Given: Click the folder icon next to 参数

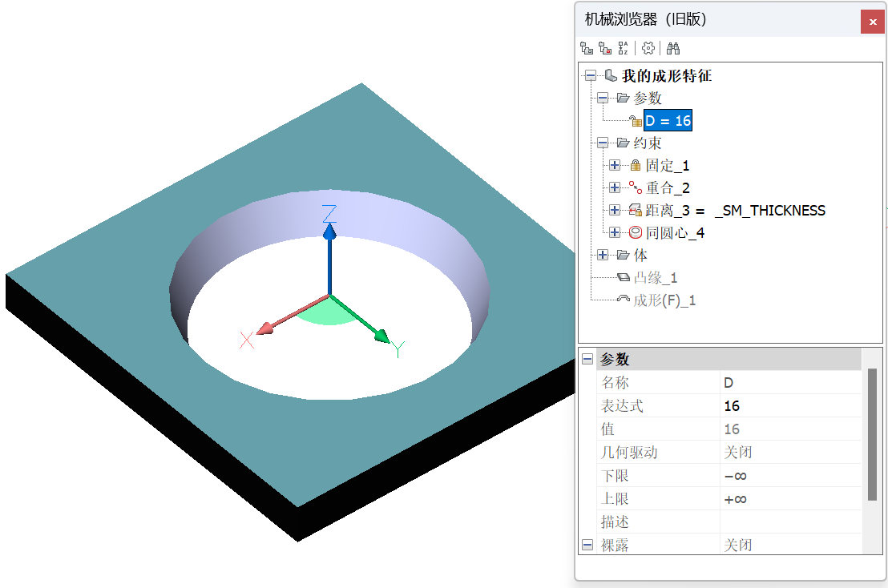Looking at the screenshot, I should point(623,98).
